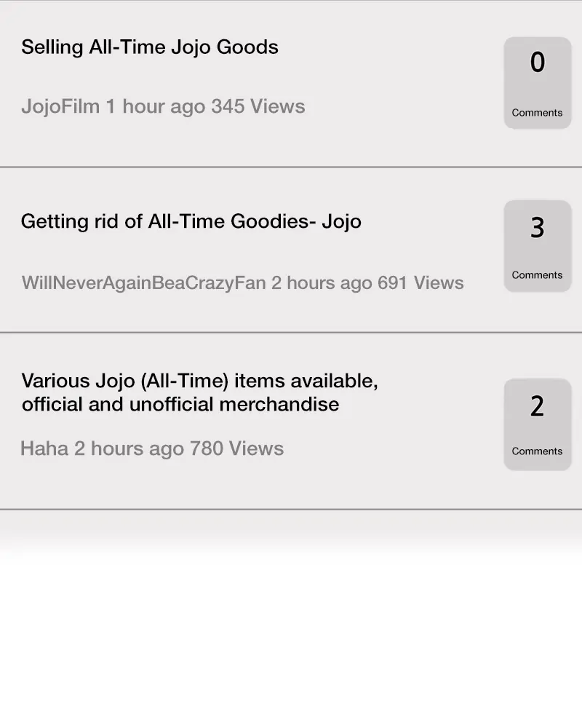
Task: Select the 'WillNeverAgainBeaCrazyFan 2 hours ago 691 Views' line
Action: pyautogui.click(x=242, y=282)
